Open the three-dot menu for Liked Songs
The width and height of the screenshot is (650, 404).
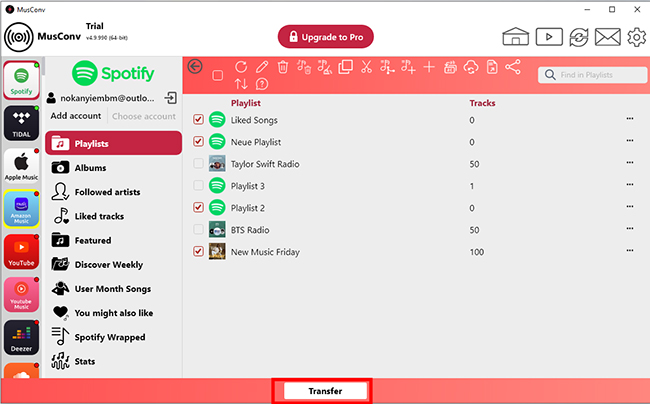click(630, 119)
